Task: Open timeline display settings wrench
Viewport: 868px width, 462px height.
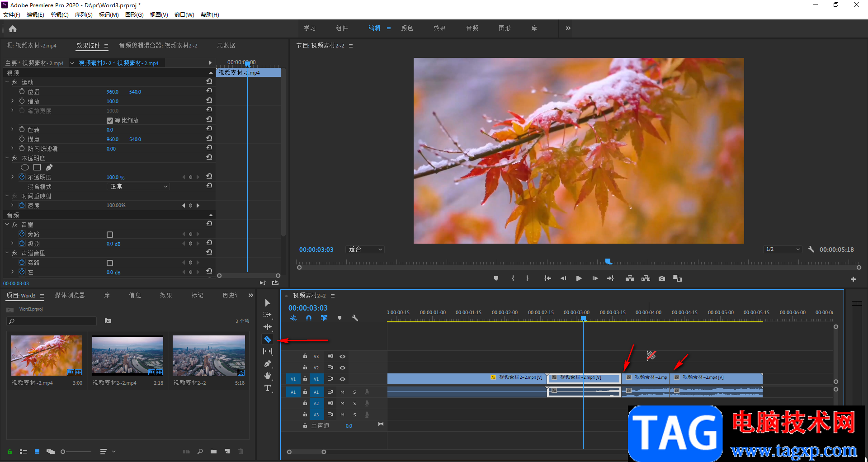Action: [355, 318]
